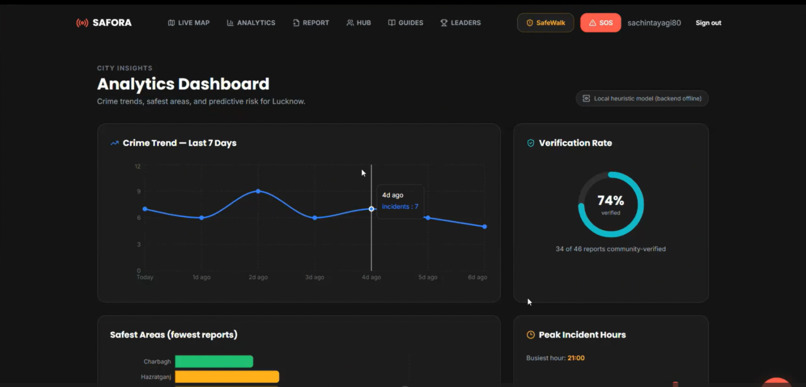
Task: Click the Peak Incident Hours clock icon
Action: [x=531, y=335]
